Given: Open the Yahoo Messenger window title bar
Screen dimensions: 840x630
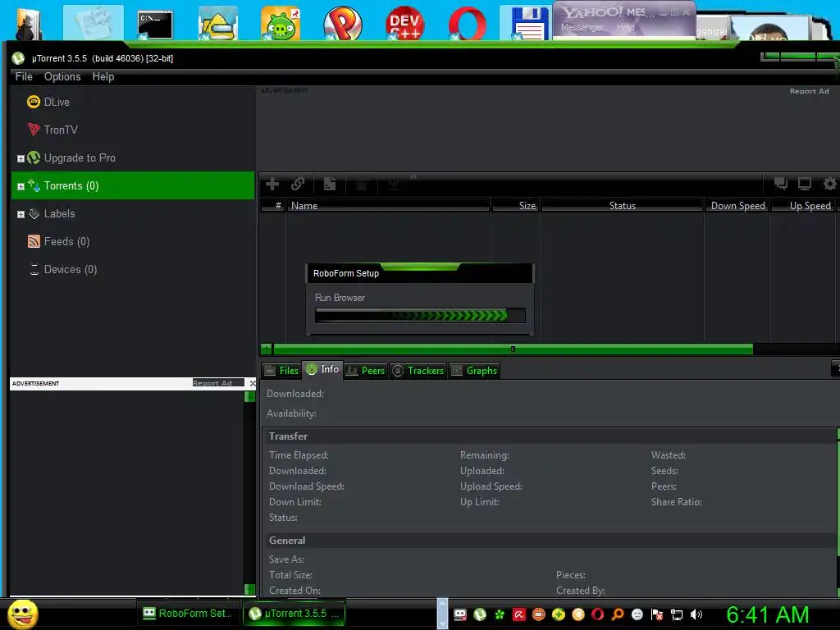Looking at the screenshot, I should tap(624, 11).
